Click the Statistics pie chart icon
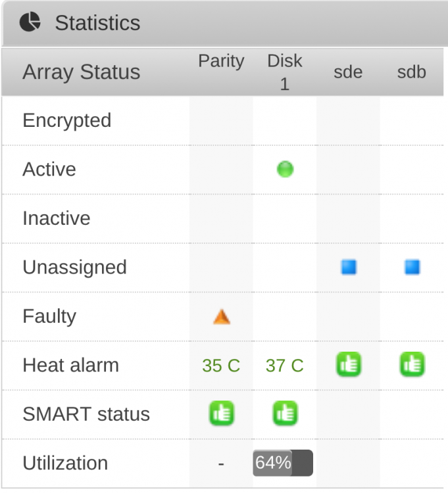The height and width of the screenshot is (493, 448). pyautogui.click(x=30, y=22)
